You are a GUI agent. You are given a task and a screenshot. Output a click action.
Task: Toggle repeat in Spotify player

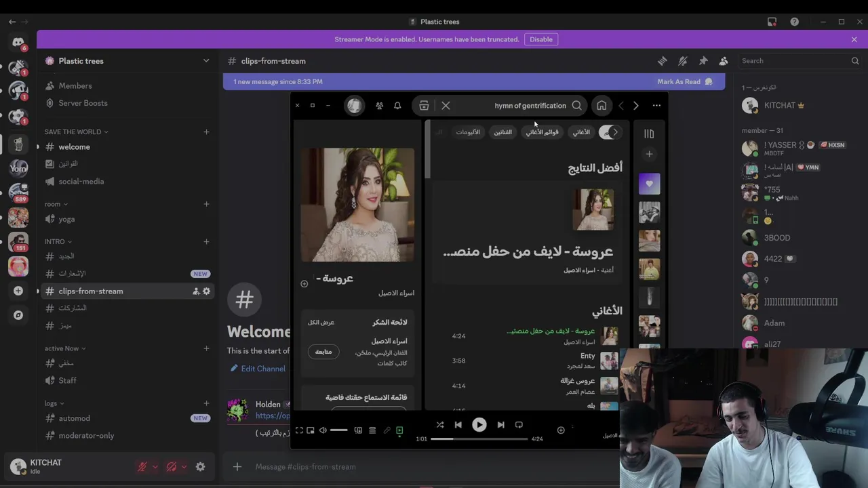pyautogui.click(x=519, y=425)
